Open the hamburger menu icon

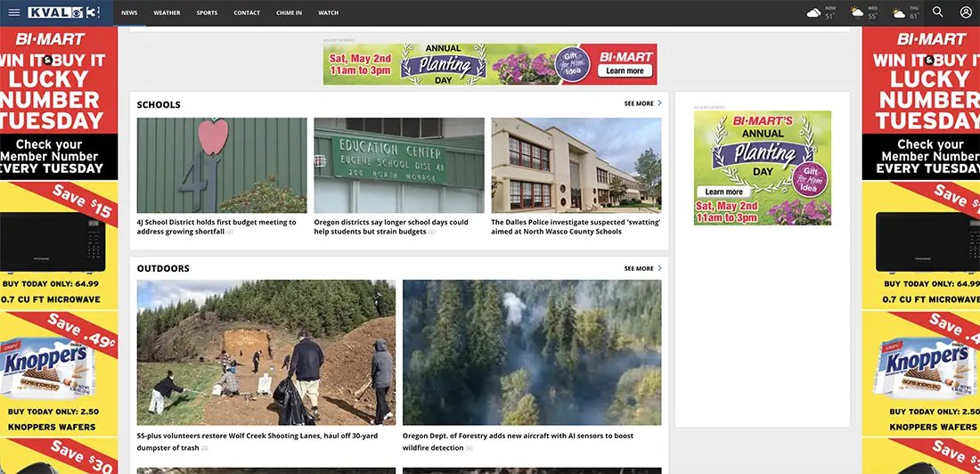tap(13, 12)
